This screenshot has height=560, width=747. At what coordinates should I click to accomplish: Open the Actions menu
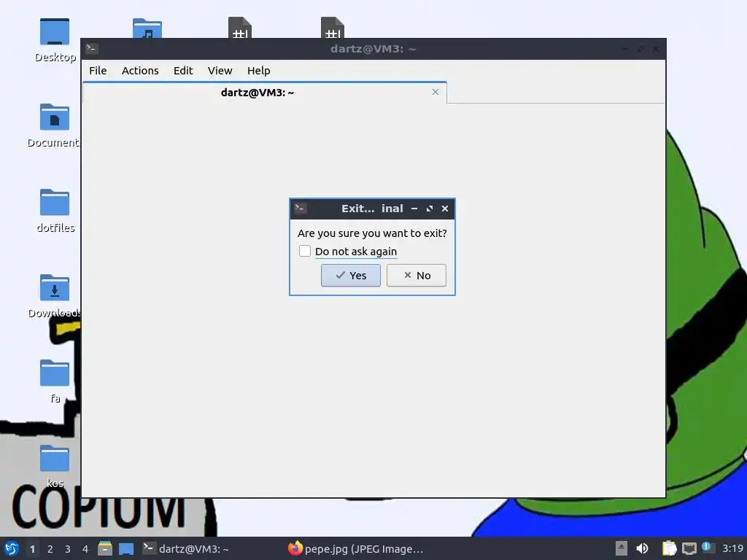coord(140,71)
